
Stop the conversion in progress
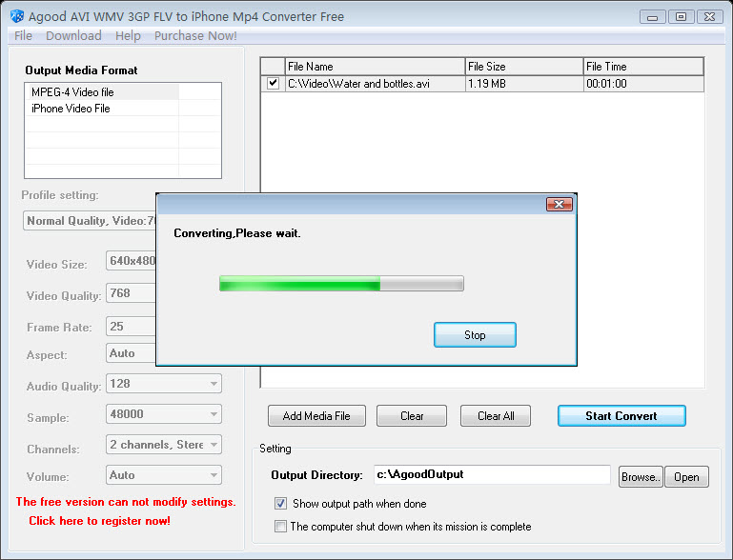(x=475, y=335)
